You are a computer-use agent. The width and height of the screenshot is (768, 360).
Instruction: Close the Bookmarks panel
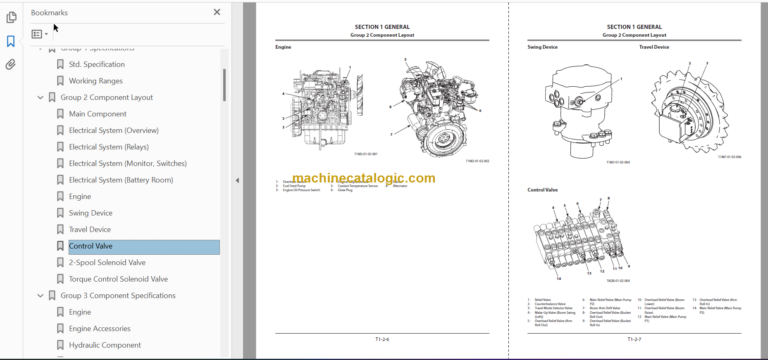pos(217,12)
